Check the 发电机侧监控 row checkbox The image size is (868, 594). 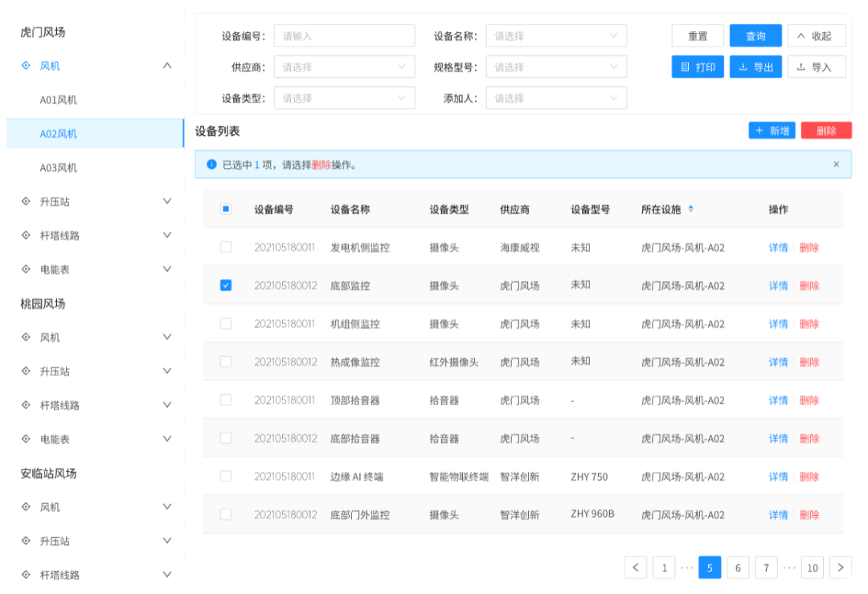coord(226,248)
